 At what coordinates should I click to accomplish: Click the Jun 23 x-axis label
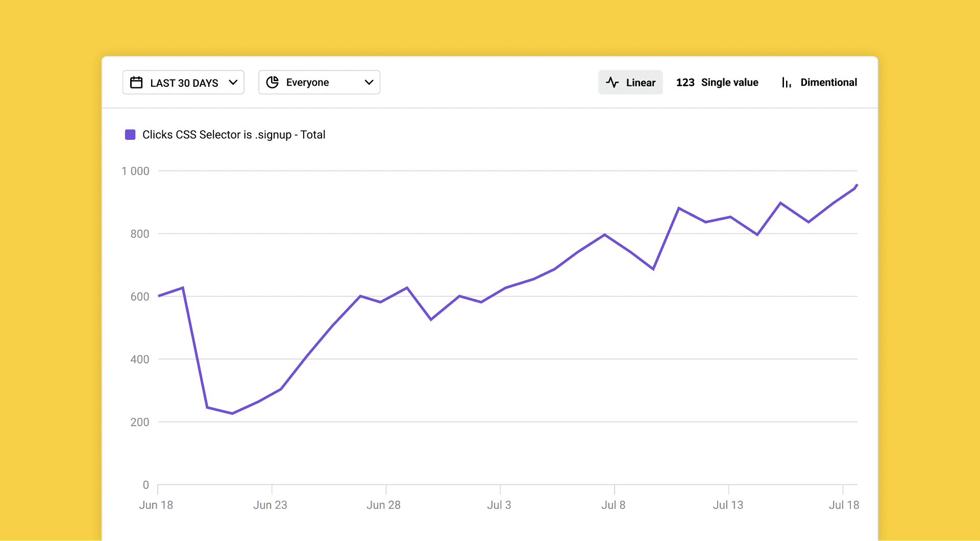(x=270, y=505)
